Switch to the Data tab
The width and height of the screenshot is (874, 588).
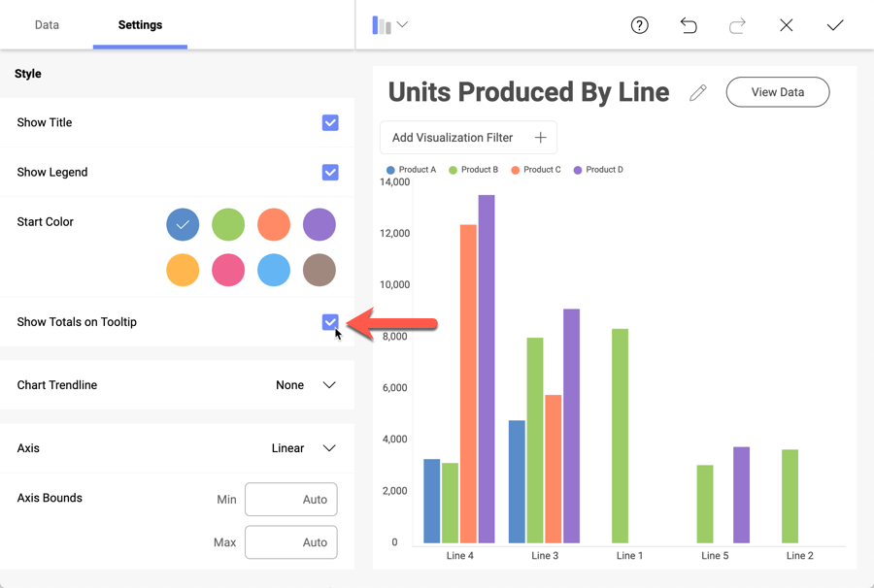(47, 25)
